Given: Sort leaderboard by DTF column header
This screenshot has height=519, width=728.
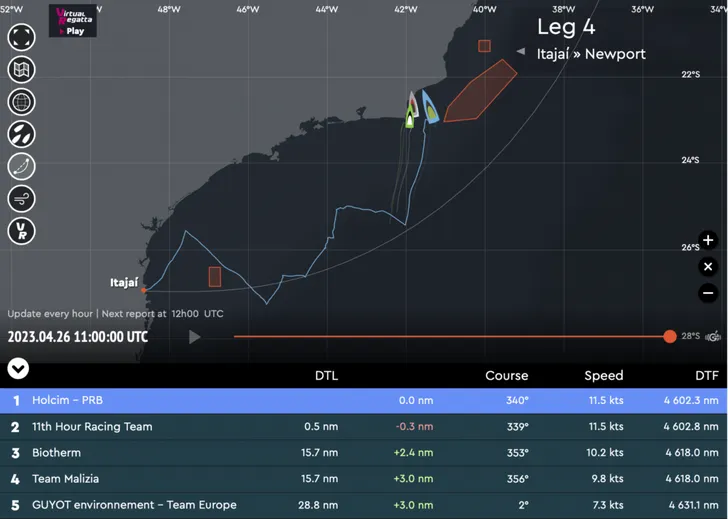Looking at the screenshot, I should (x=707, y=376).
